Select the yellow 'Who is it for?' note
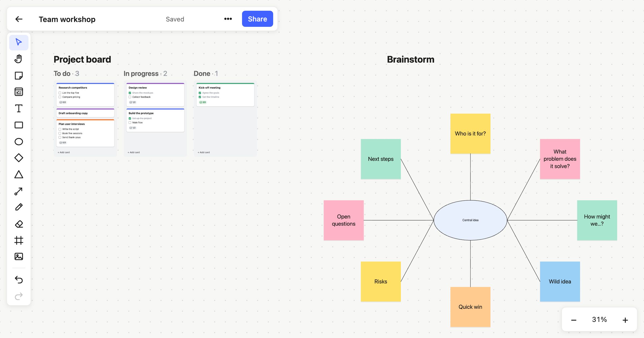Image resolution: width=644 pixels, height=338 pixels. pos(470,134)
